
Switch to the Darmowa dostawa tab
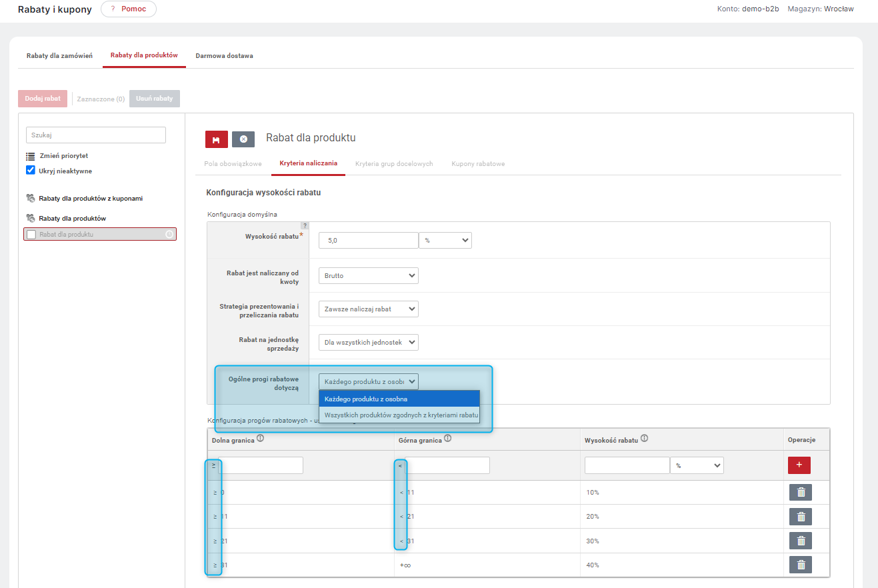[x=224, y=56]
